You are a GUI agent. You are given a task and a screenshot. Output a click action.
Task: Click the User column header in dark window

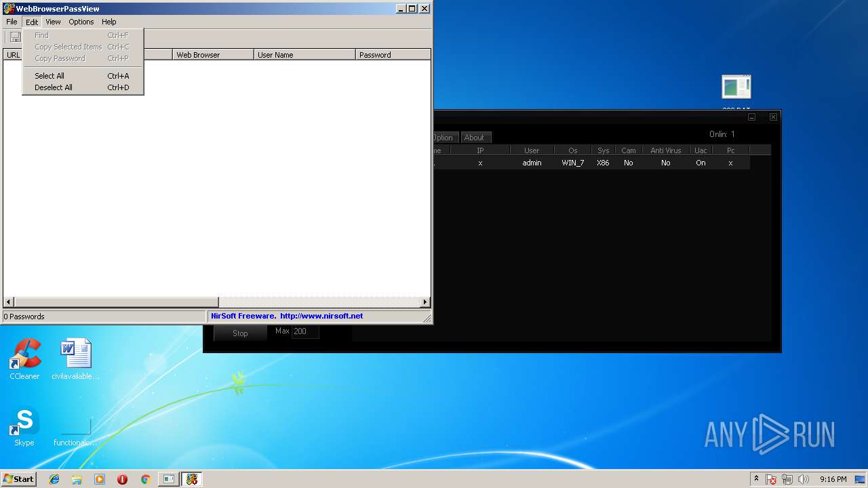[x=532, y=150]
